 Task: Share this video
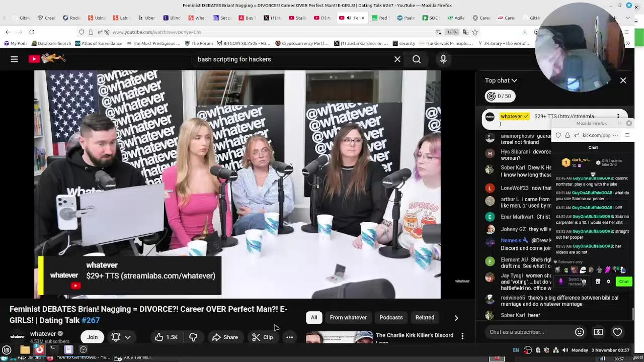225,337
